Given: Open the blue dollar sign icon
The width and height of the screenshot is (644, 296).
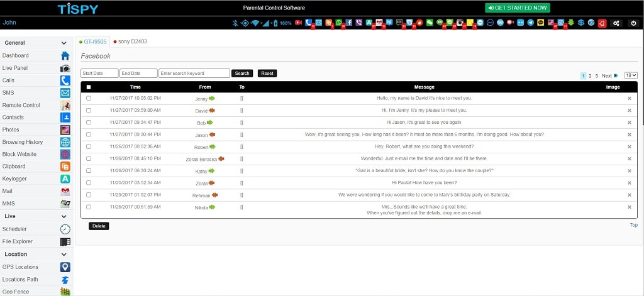Looking at the screenshot, I should [x=580, y=23].
